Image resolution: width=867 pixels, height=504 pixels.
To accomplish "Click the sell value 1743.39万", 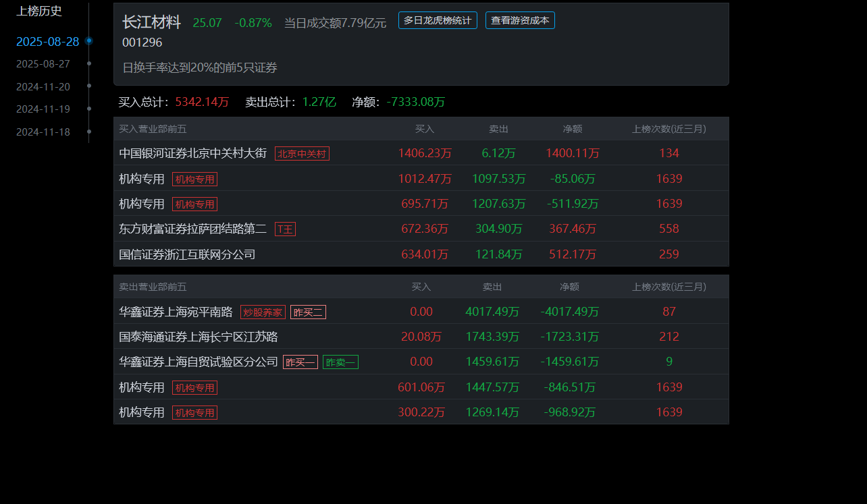I will point(492,337).
